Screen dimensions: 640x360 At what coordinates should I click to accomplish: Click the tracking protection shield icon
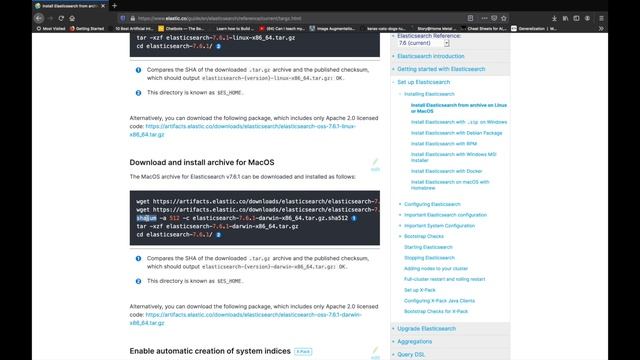(x=123, y=18)
